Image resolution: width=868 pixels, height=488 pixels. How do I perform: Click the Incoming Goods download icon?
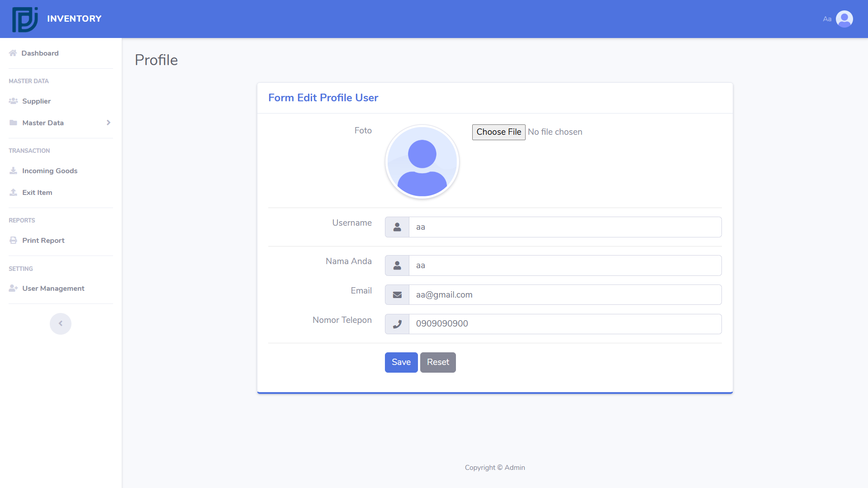[x=13, y=171]
